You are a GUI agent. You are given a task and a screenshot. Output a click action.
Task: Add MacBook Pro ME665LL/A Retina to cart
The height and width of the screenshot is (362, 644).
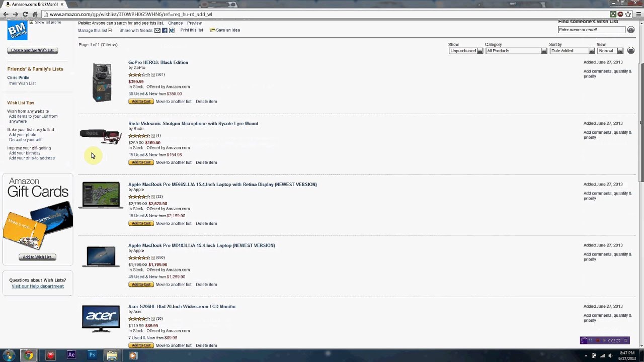(x=141, y=223)
